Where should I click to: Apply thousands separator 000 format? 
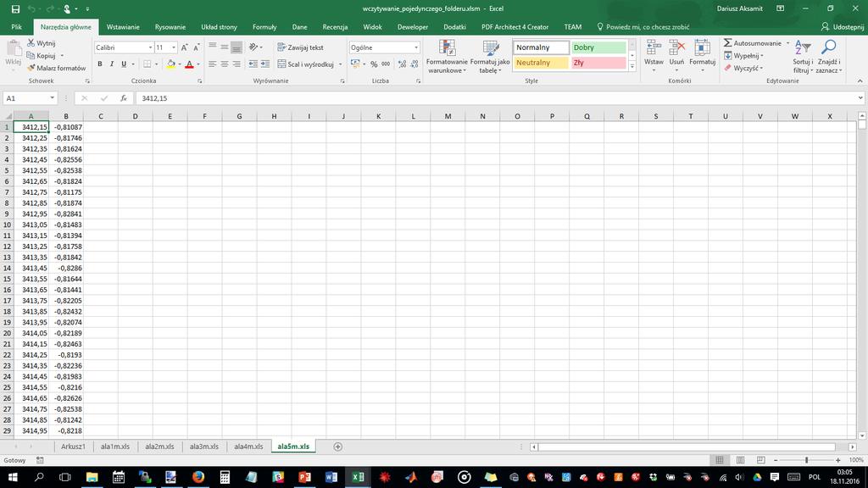[386, 64]
